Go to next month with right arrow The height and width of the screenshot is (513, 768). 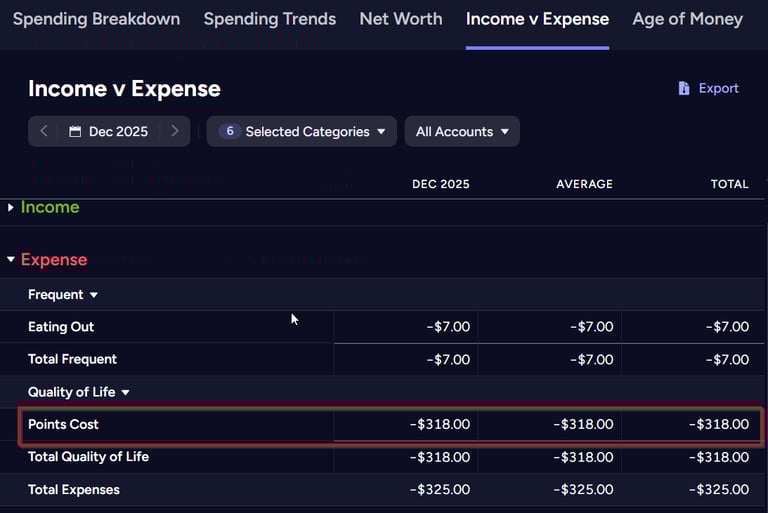click(x=174, y=131)
